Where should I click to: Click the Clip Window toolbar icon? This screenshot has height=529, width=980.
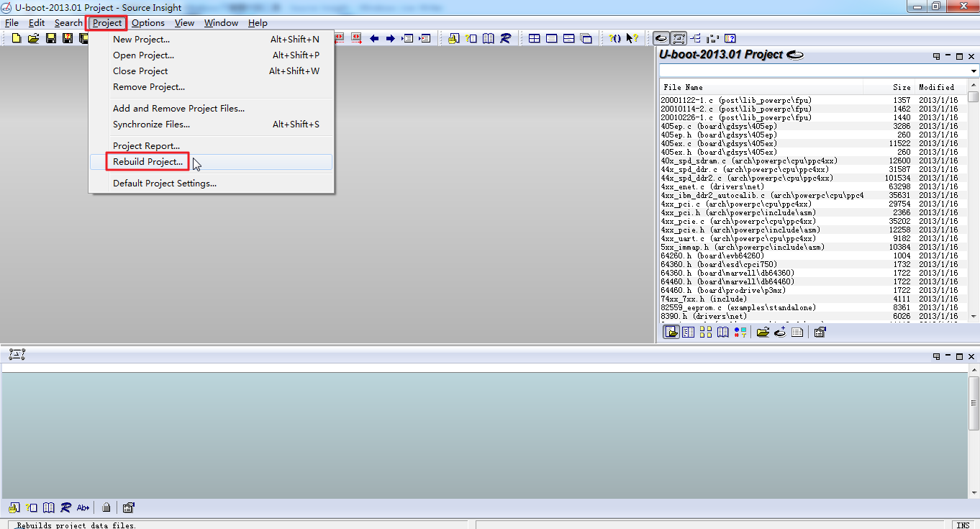(712, 38)
